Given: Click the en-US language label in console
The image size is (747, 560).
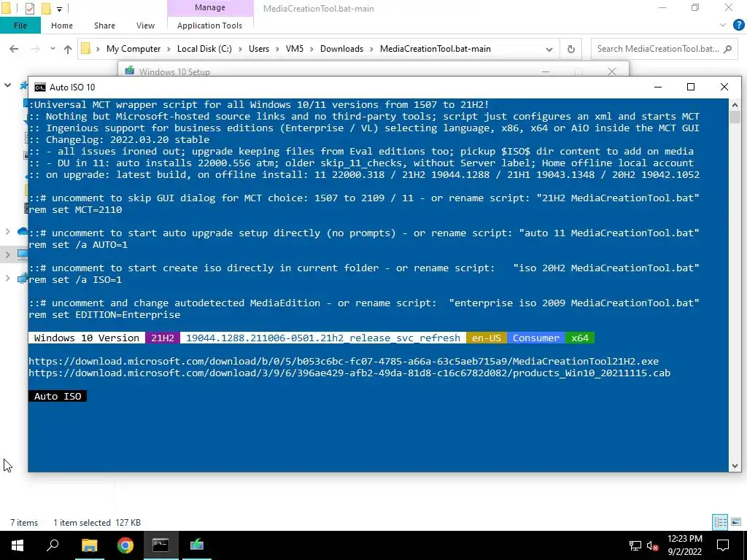Looking at the screenshot, I should click(x=487, y=338).
